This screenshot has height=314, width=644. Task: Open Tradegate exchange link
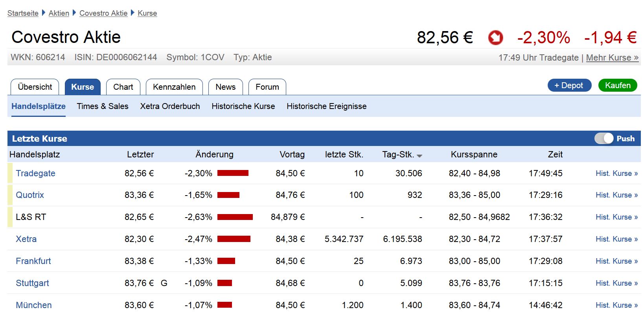[35, 173]
